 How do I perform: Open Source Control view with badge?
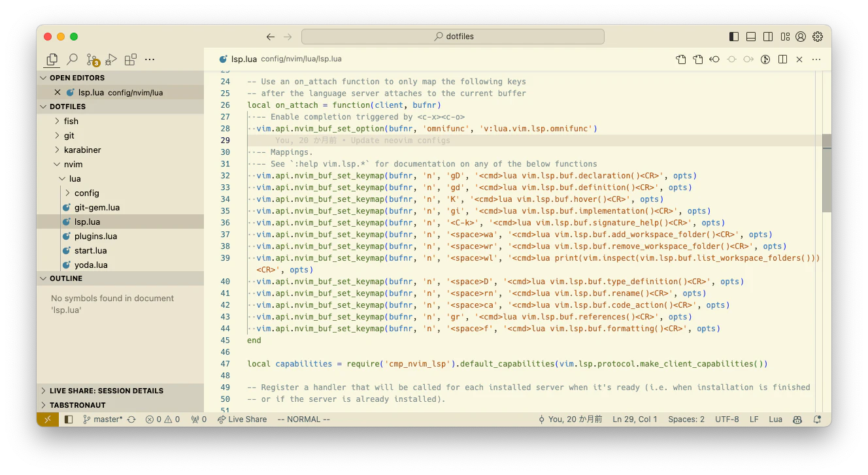tap(92, 60)
